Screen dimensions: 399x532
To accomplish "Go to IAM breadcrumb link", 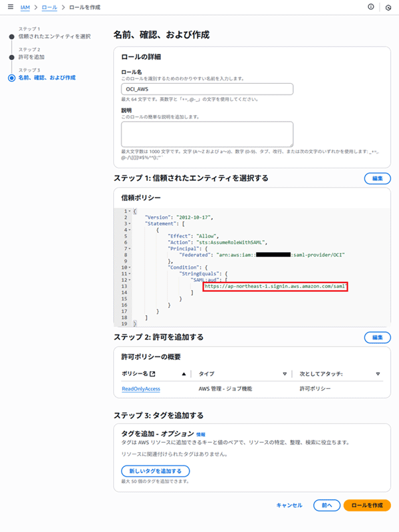I will point(25,7).
